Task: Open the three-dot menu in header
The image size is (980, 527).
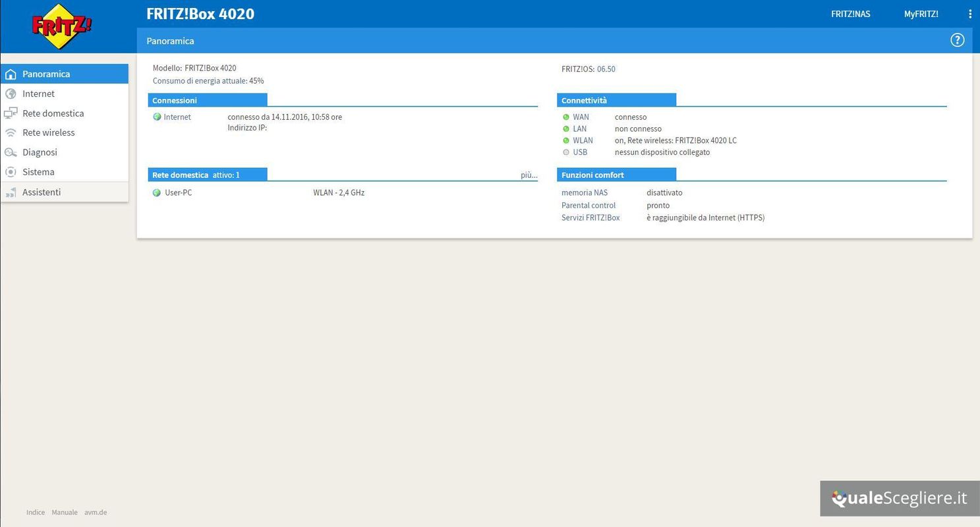Action: [970, 14]
